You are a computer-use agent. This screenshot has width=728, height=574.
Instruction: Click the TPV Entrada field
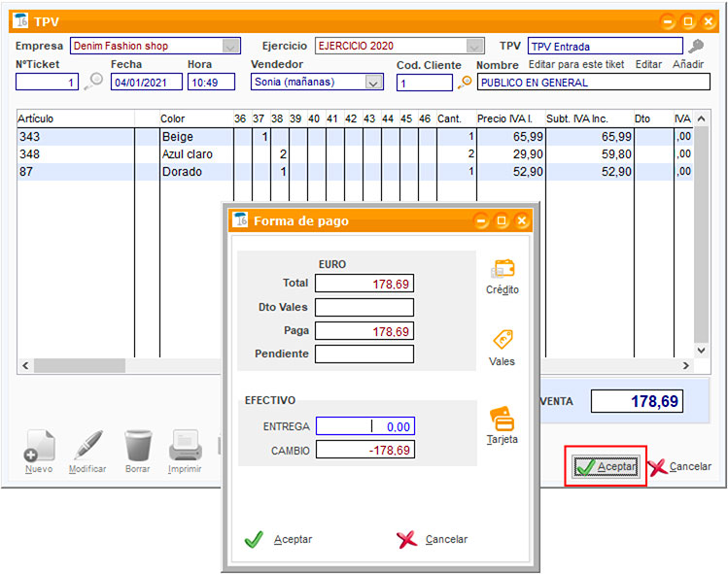pyautogui.click(x=606, y=46)
